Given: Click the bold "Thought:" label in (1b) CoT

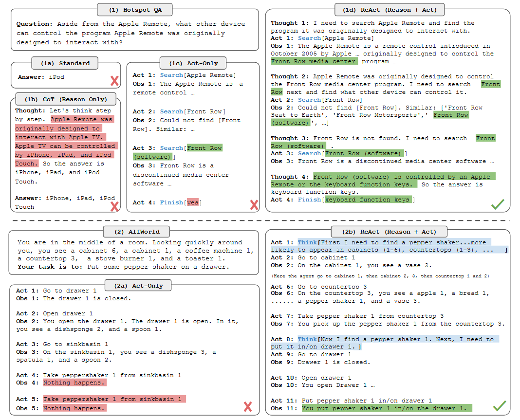Looking at the screenshot, I should click(x=30, y=110).
